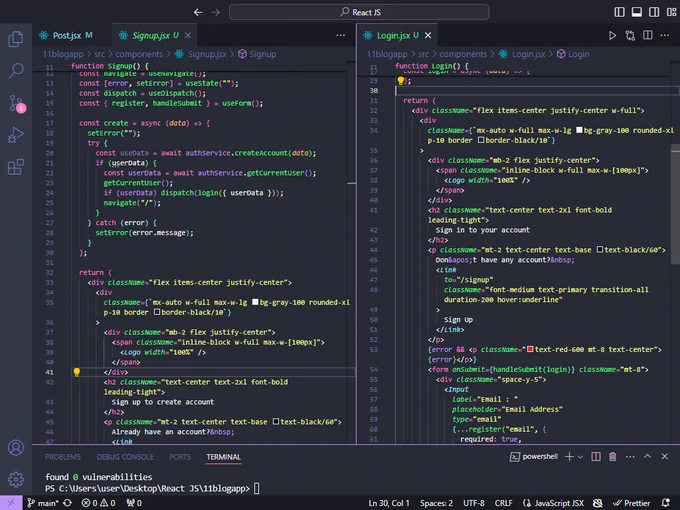Toggle bottom panel layout icon

pyautogui.click(x=637, y=12)
